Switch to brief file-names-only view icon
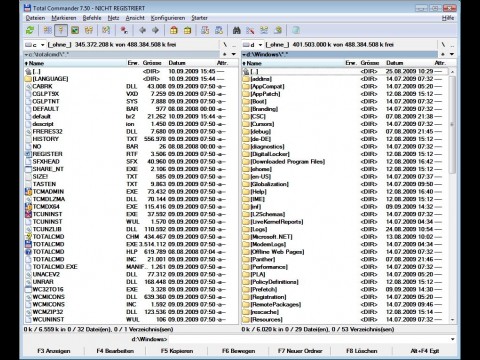 [x=48, y=31]
